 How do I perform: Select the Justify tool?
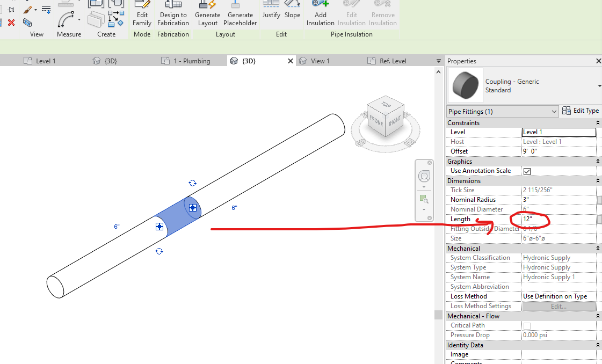pos(271,10)
